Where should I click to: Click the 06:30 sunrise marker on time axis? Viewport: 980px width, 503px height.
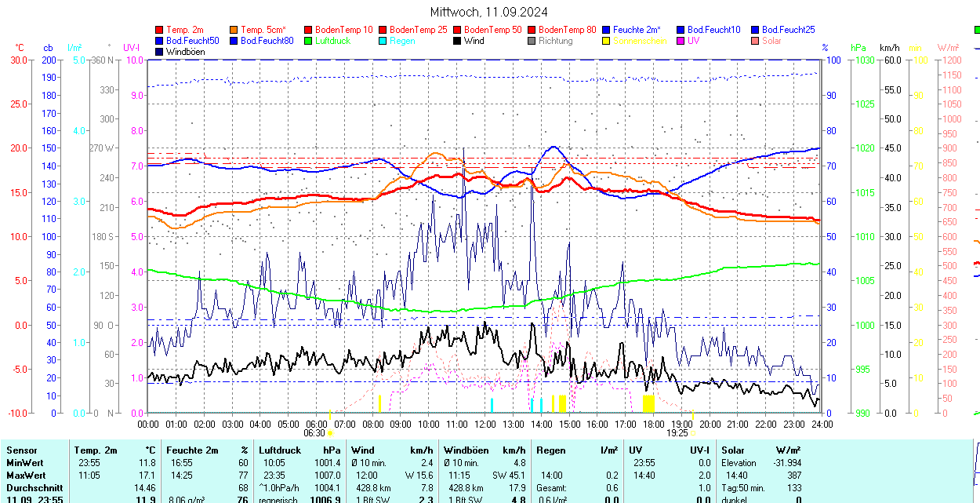point(314,432)
